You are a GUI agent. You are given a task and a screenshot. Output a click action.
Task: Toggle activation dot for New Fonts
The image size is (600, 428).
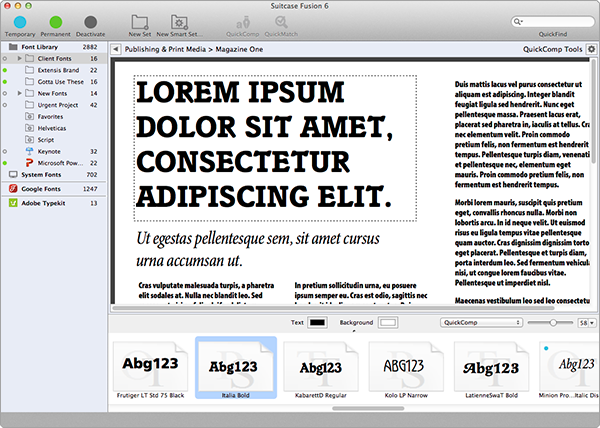pos(5,93)
